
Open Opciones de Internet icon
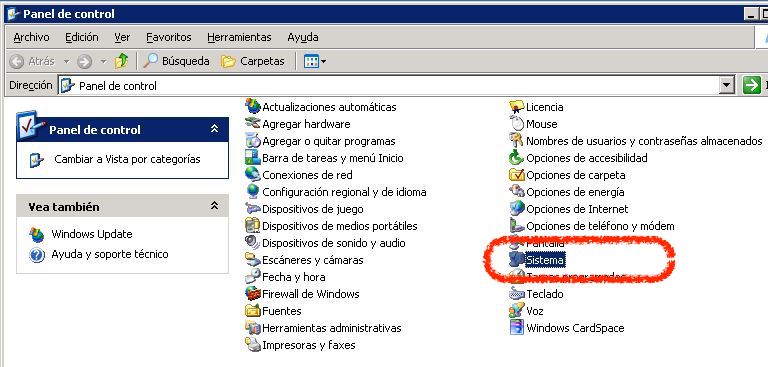(517, 209)
